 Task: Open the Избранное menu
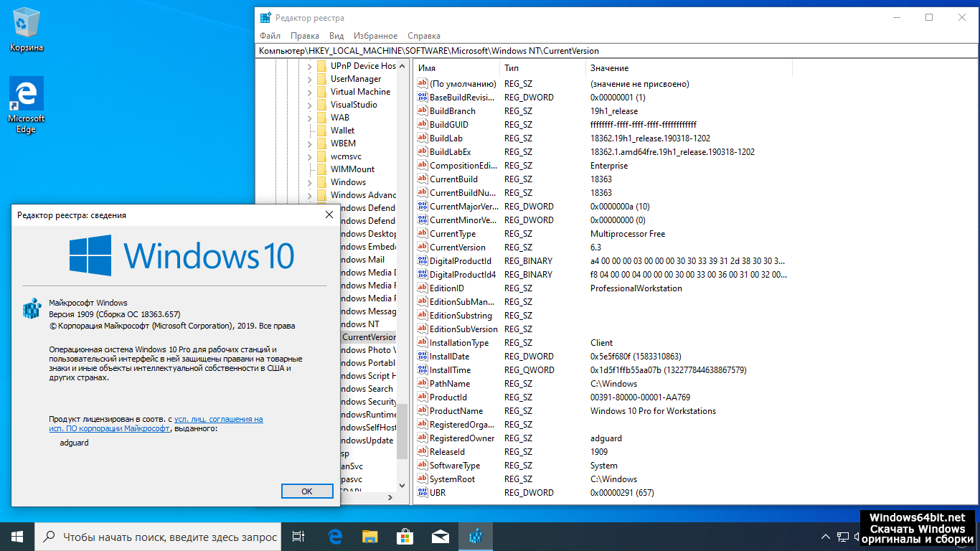[x=376, y=36]
